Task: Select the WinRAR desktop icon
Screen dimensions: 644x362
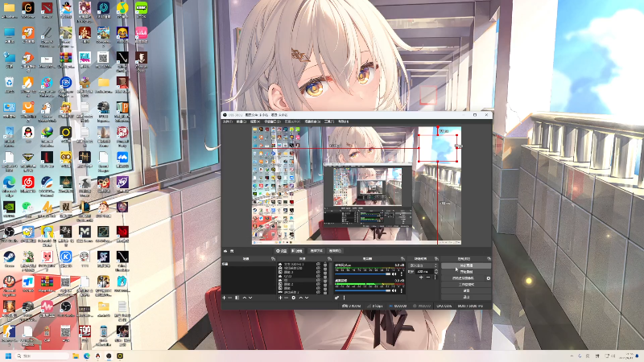Action: coord(66,57)
